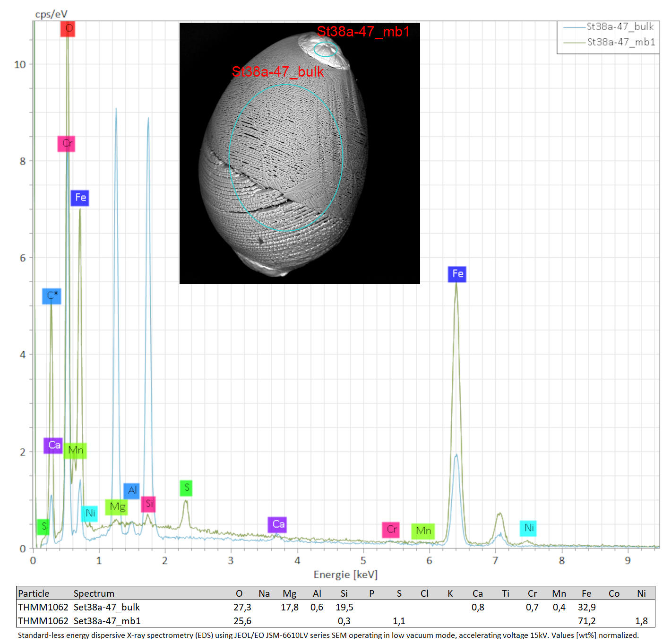Select the Set38a-47_mb1 table row name
Viewport: 671px width, 644px height.
pyautogui.click(x=107, y=621)
